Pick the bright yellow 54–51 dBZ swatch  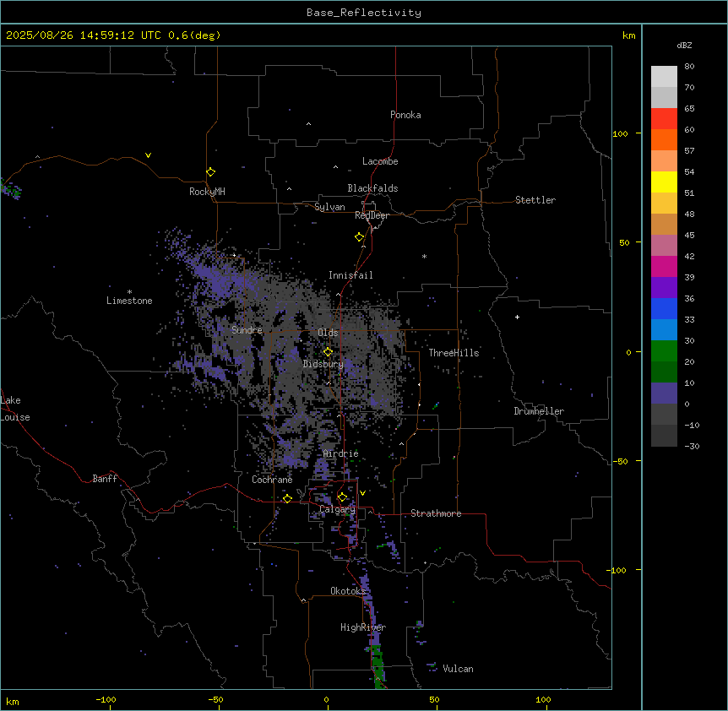pos(664,182)
